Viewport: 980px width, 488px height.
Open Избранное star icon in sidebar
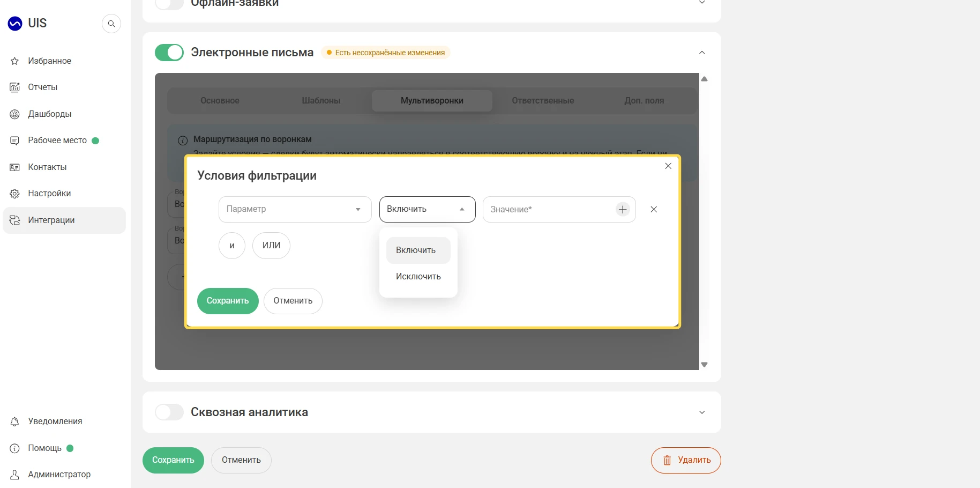[x=15, y=61]
